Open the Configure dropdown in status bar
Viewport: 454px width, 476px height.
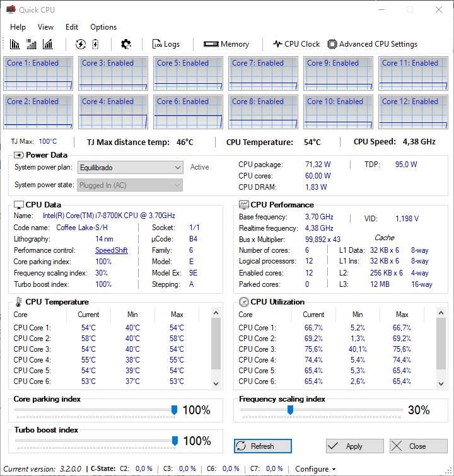click(x=315, y=469)
